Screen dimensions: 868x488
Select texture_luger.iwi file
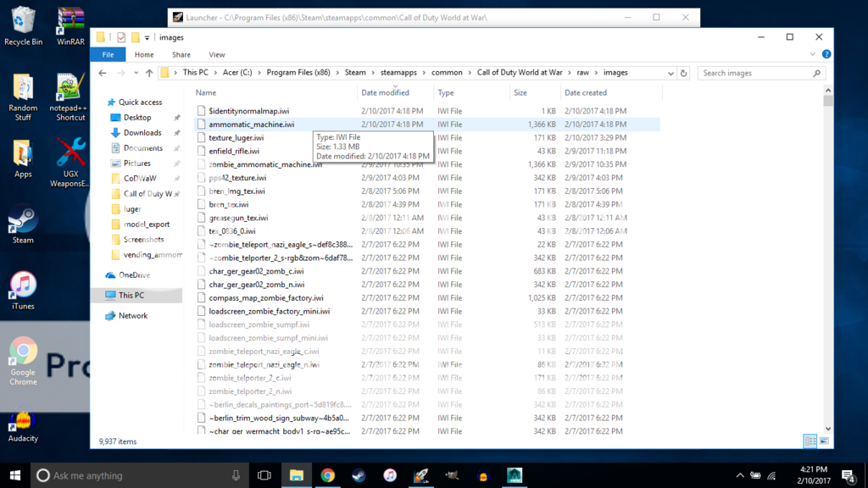point(236,138)
